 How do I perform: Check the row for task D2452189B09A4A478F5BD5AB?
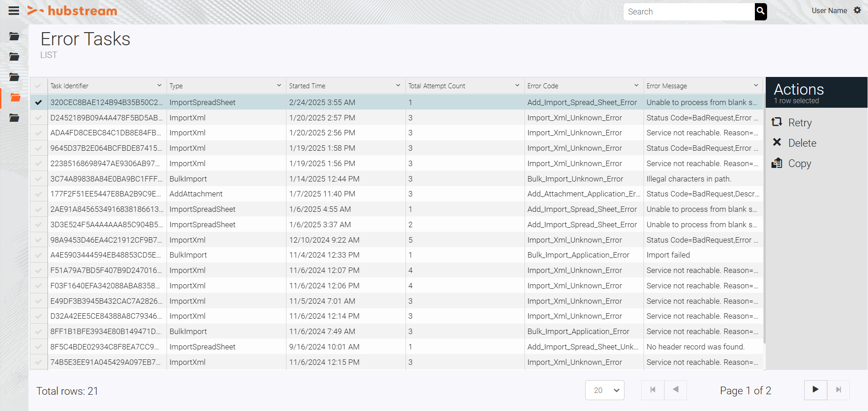pyautogui.click(x=38, y=118)
